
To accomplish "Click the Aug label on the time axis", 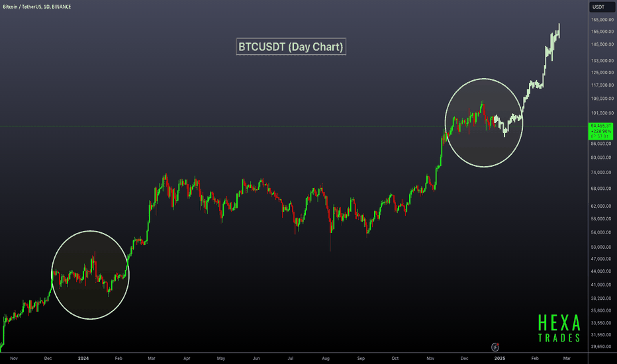I will click(326, 359).
